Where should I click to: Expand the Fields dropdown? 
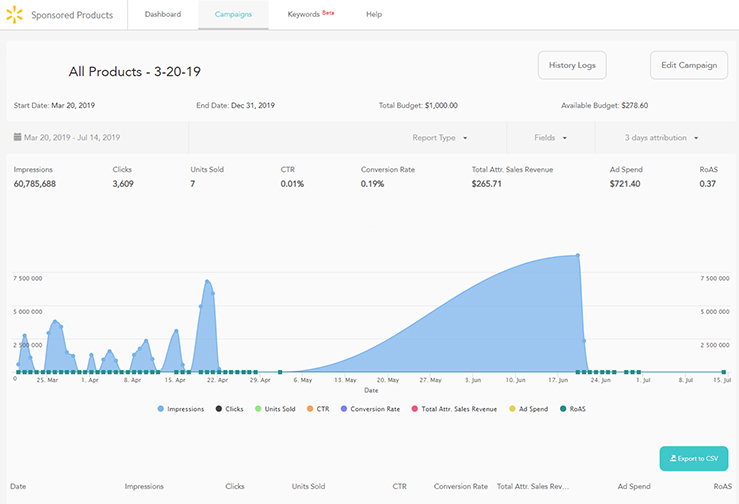(550, 137)
